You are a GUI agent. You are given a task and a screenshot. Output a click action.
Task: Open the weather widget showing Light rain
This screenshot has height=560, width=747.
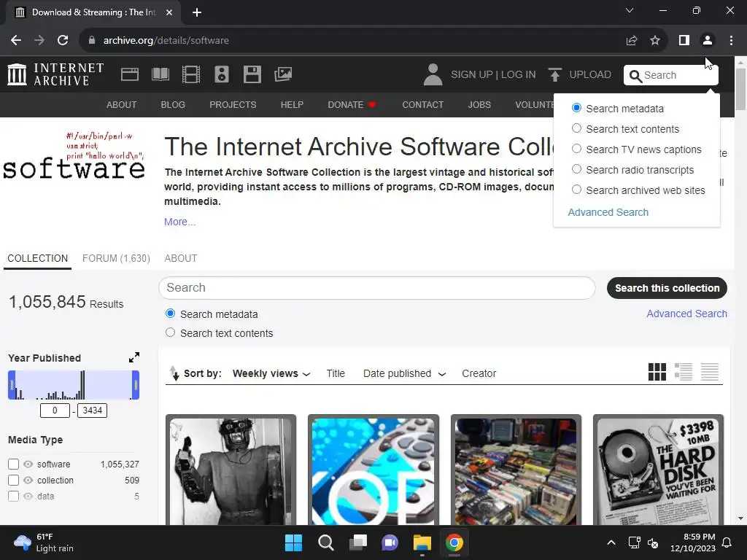pos(44,542)
